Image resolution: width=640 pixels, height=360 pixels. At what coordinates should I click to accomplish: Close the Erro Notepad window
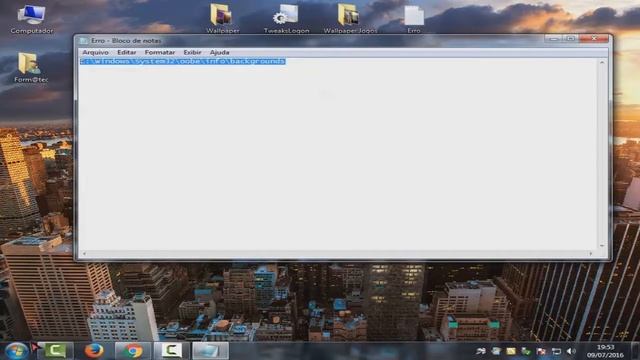(x=594, y=38)
